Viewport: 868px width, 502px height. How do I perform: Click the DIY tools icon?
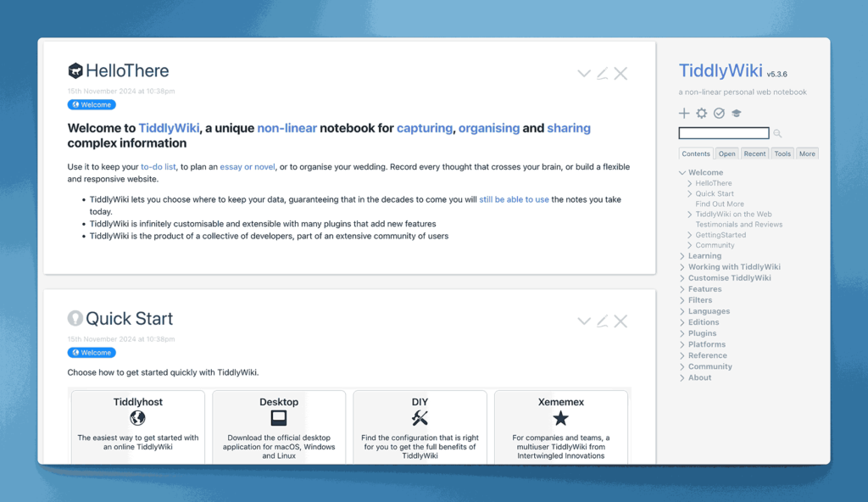(420, 418)
